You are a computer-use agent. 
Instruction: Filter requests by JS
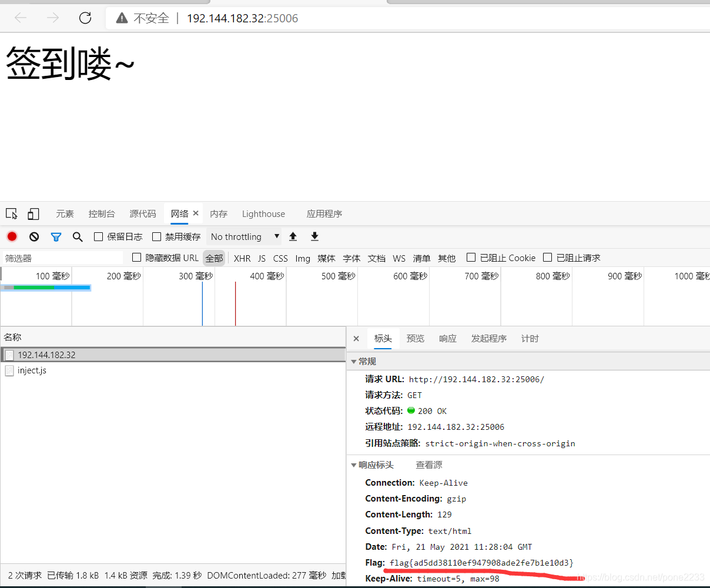click(262, 258)
